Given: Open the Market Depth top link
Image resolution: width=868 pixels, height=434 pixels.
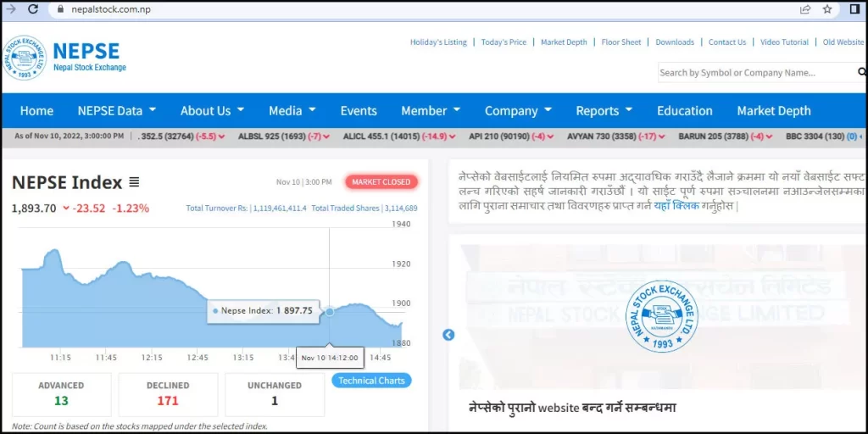Looking at the screenshot, I should click(x=564, y=42).
